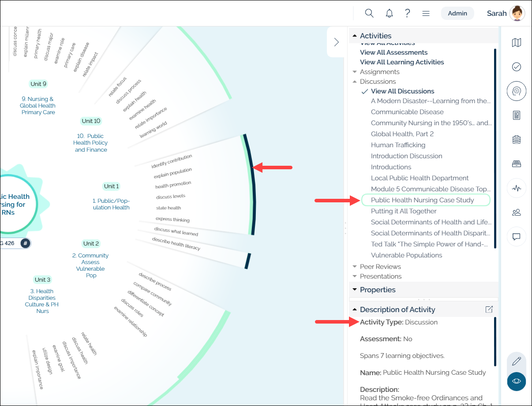Click the dark blue arc segment for Unit 1
532x406 pixels.
[249, 185]
